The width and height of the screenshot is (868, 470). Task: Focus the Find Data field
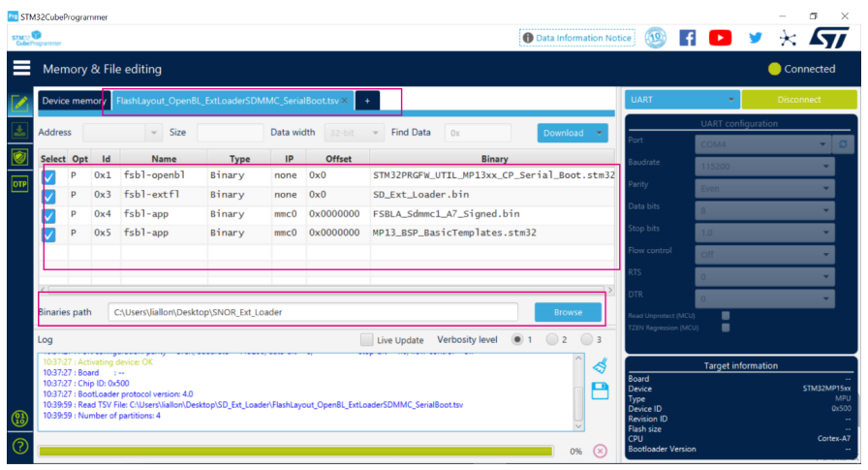coord(478,133)
